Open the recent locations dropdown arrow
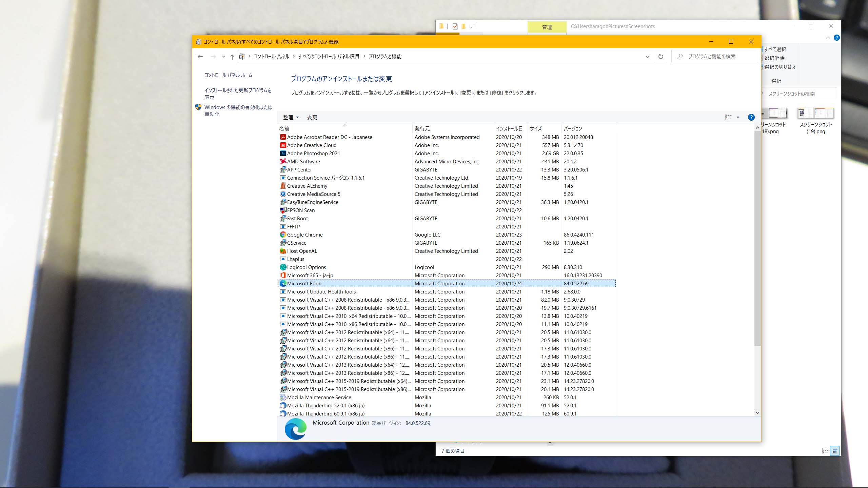This screenshot has height=488, width=868. 223,57
